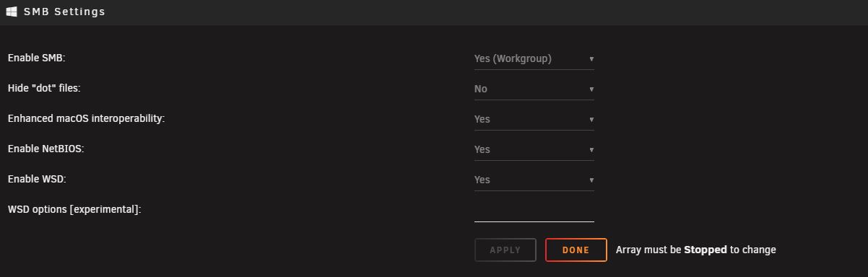Click the orange Done button
The image size is (868, 277).
pyautogui.click(x=576, y=250)
